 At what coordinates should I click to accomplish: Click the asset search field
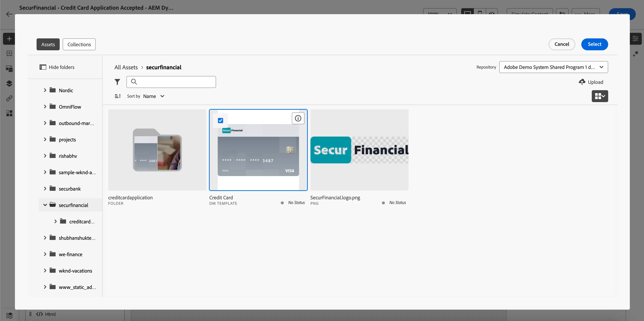(x=171, y=82)
